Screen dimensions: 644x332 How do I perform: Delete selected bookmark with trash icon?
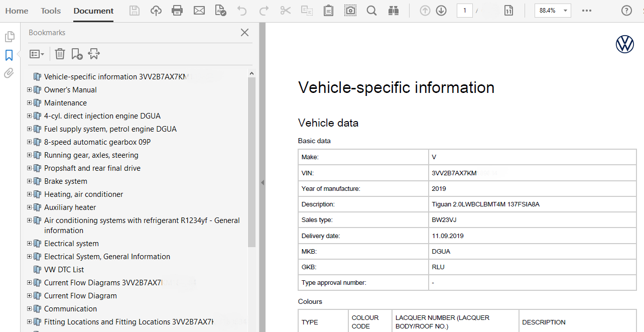[x=60, y=54]
